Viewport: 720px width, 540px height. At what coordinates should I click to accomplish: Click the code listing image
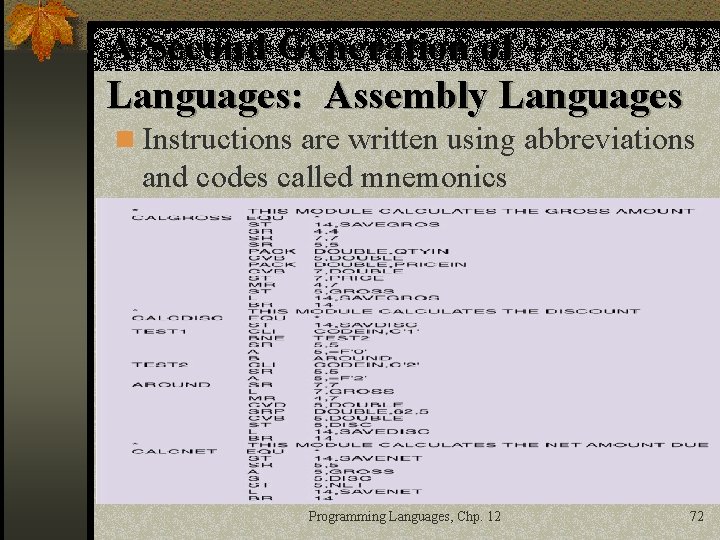point(407,351)
